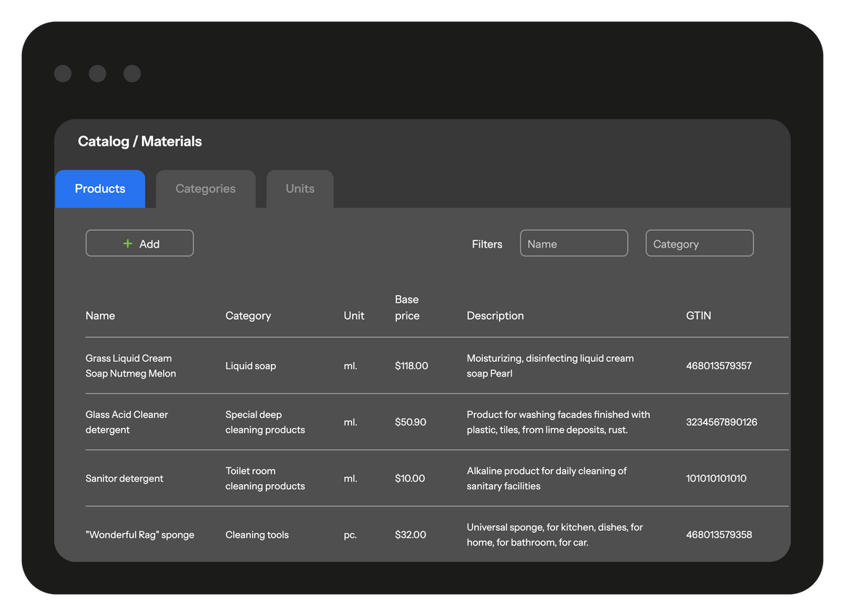This screenshot has height=616, width=845.
Task: Click the Name filter input field
Action: pyautogui.click(x=574, y=244)
